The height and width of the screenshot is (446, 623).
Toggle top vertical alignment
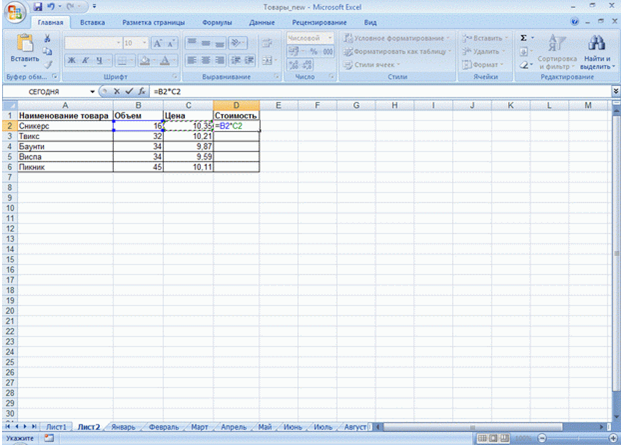(192, 43)
